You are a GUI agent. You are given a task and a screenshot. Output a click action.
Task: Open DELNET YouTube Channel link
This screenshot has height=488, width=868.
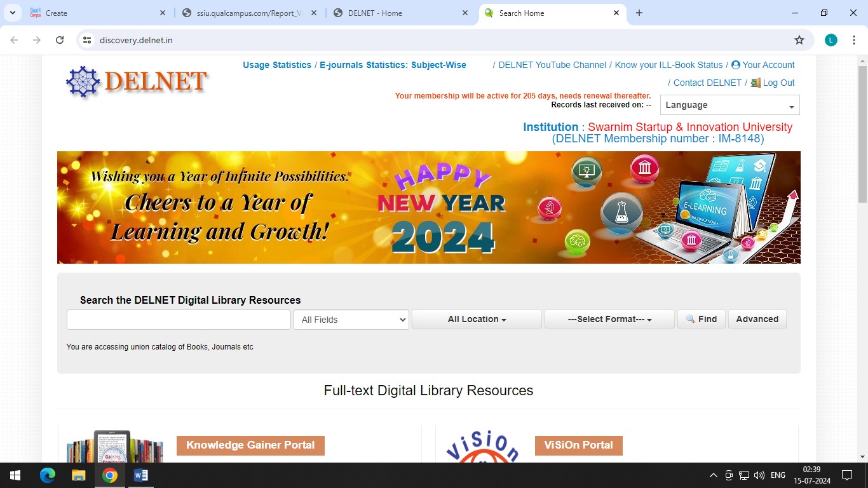click(x=552, y=65)
